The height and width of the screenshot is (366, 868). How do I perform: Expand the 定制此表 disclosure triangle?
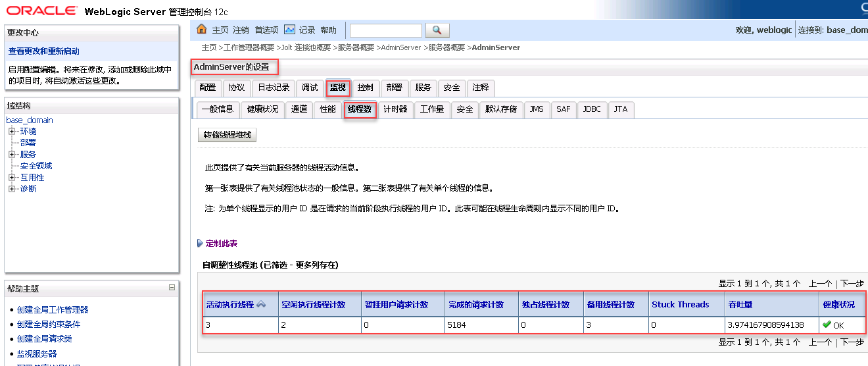tap(201, 244)
